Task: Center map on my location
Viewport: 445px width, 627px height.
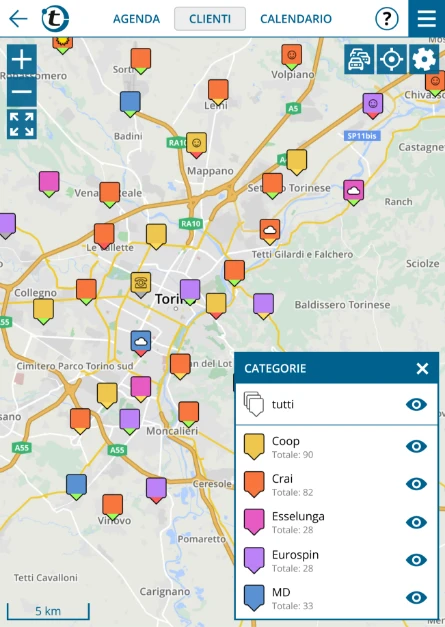Action: (x=391, y=60)
